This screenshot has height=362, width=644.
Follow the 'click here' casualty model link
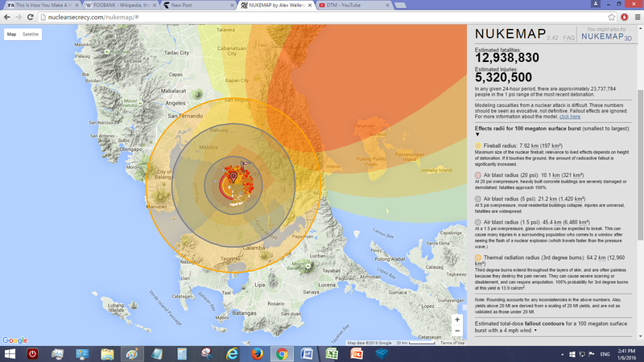570,117
